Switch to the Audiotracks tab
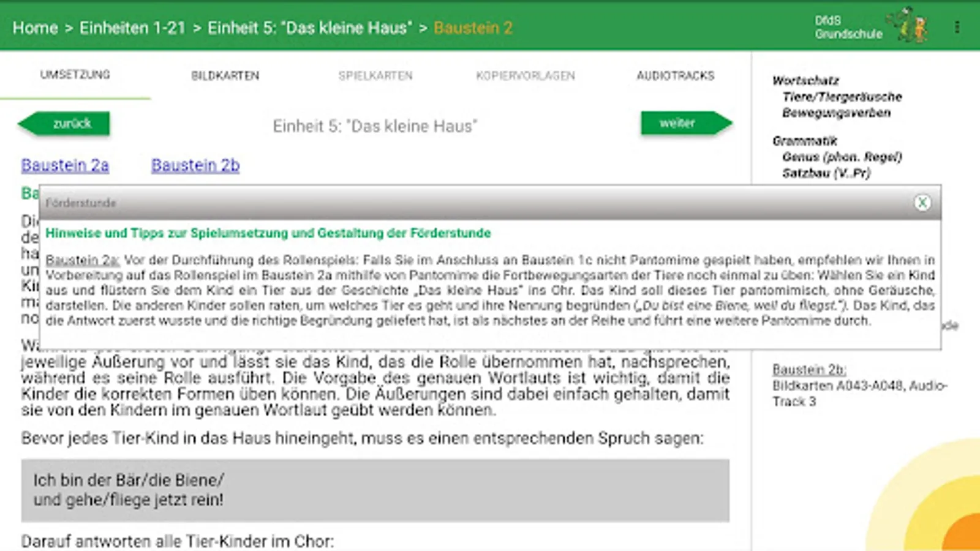The width and height of the screenshot is (980, 551). coord(676,75)
